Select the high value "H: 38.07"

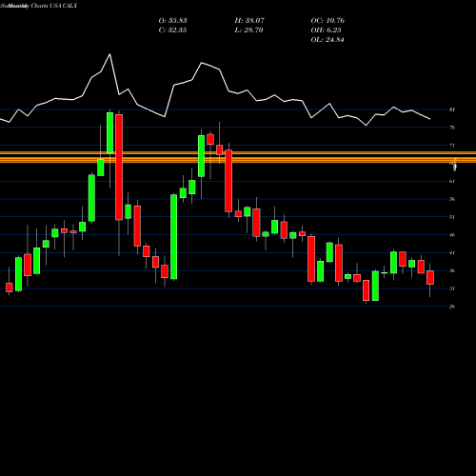(x=249, y=21)
